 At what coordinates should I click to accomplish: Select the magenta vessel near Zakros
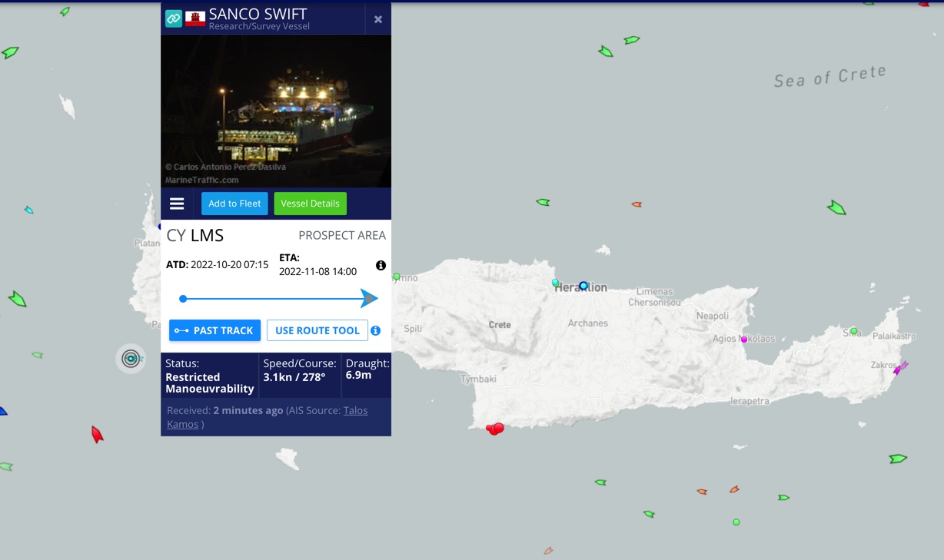tap(900, 367)
